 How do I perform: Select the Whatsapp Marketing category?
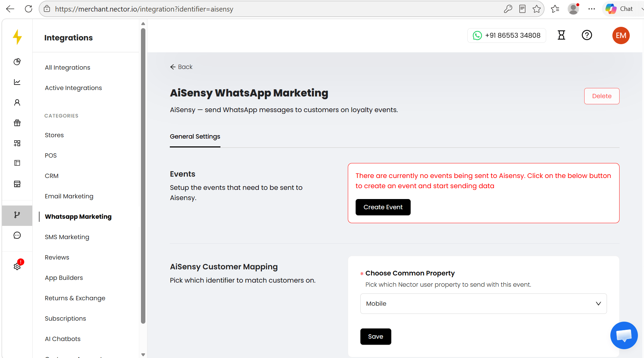[x=78, y=217]
